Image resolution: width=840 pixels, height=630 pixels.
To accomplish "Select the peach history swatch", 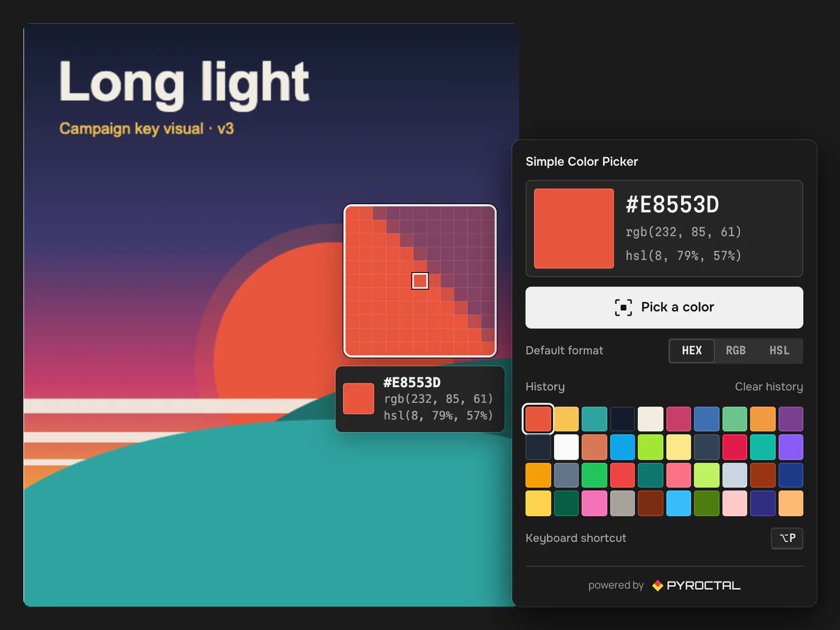I will pyautogui.click(x=791, y=503).
